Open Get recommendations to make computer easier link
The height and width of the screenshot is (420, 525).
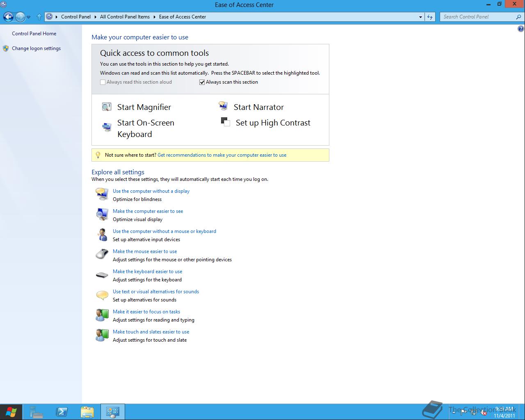point(222,155)
